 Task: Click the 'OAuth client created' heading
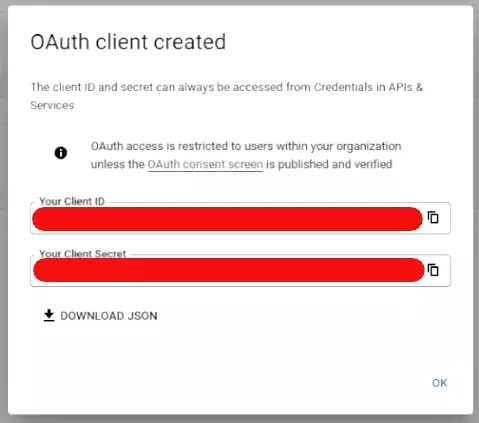[x=128, y=42]
